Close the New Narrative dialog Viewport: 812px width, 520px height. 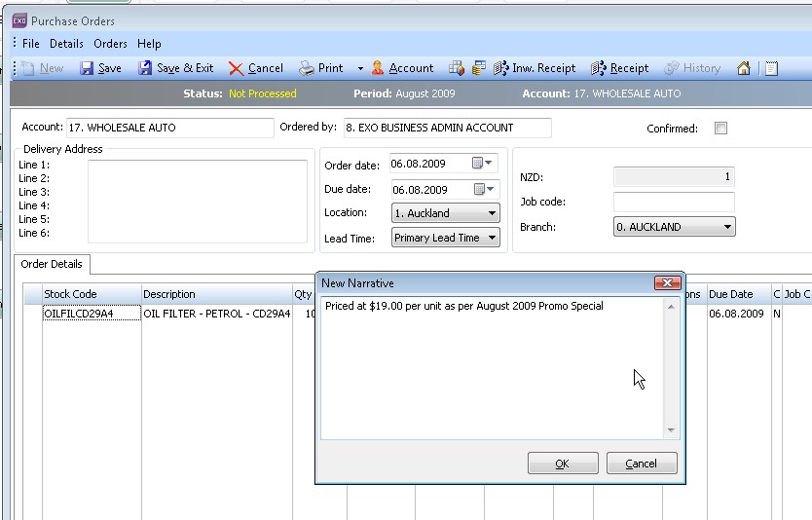667,282
